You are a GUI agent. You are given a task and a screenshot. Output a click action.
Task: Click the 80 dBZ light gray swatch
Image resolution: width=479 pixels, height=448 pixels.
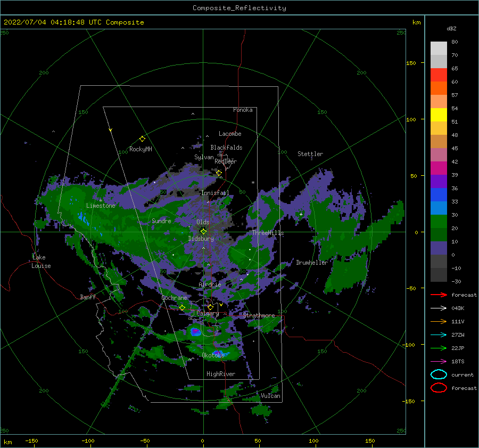[x=439, y=48]
